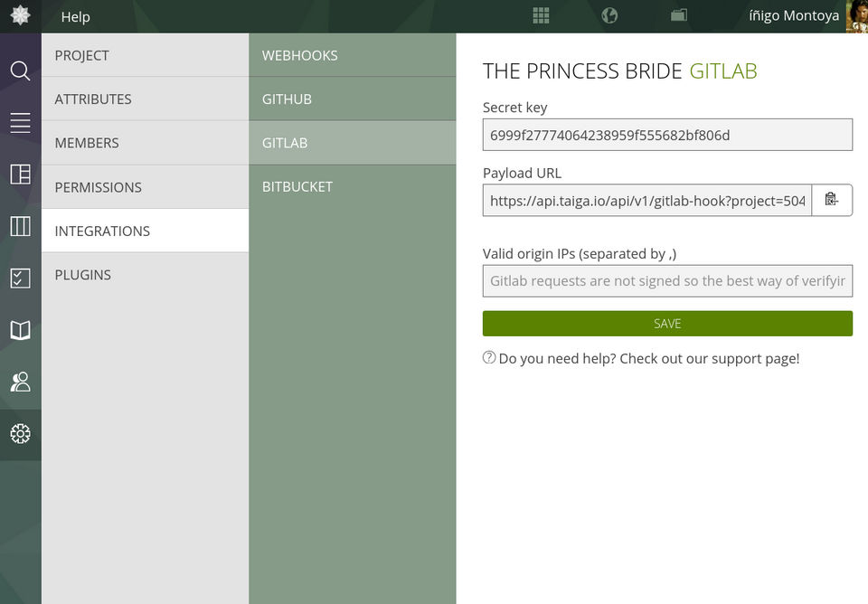Switch to the GitHub integration tab
Viewport: 868px width, 604px height.
[x=352, y=99]
